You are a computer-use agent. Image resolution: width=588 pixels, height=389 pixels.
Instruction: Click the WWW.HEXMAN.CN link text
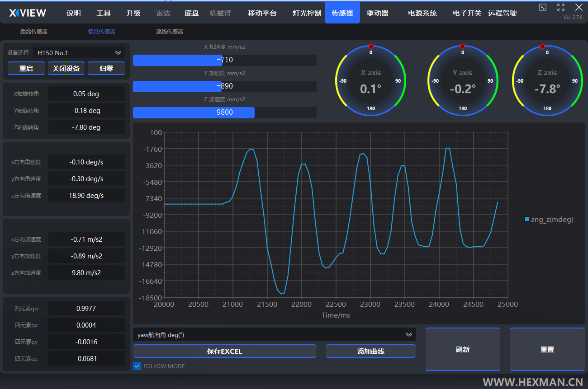coord(533,382)
